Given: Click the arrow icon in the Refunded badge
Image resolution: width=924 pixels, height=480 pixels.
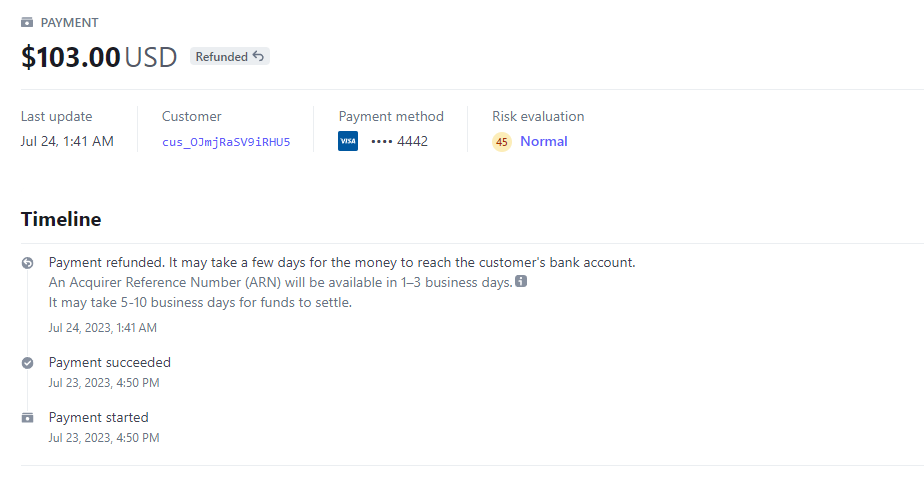Looking at the screenshot, I should pyautogui.click(x=259, y=57).
